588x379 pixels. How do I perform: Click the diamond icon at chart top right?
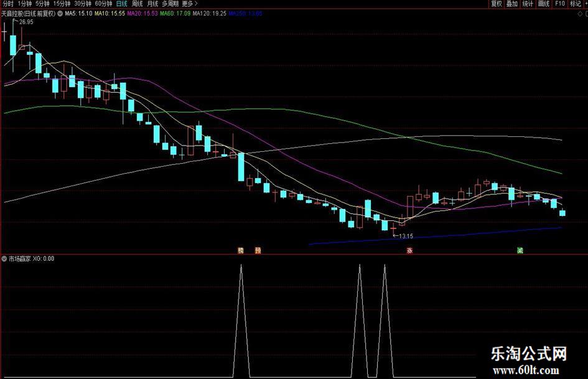580,14
